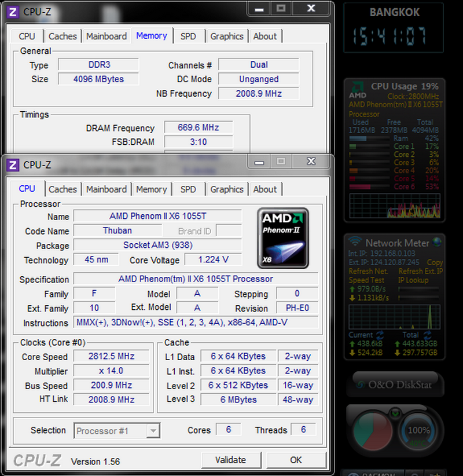463x476 pixels.
Task: Click the Ram usage bar in the CPU gadget
Action: [x=369, y=138]
